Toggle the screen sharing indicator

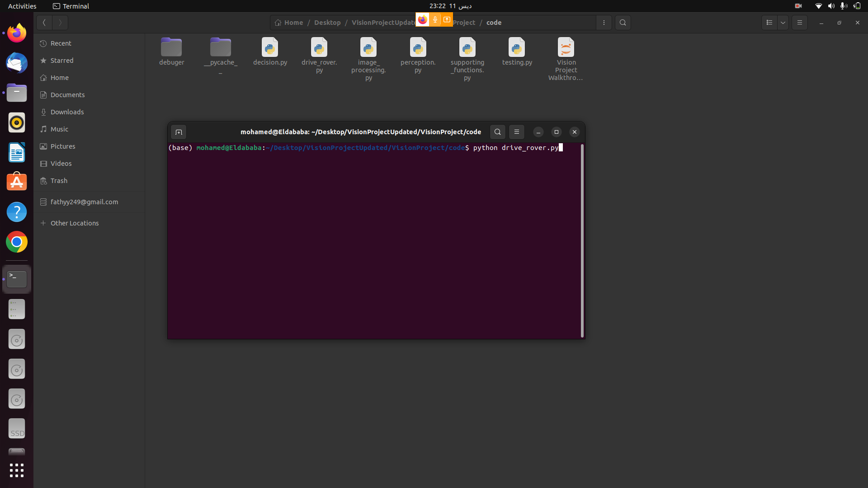[x=447, y=19]
